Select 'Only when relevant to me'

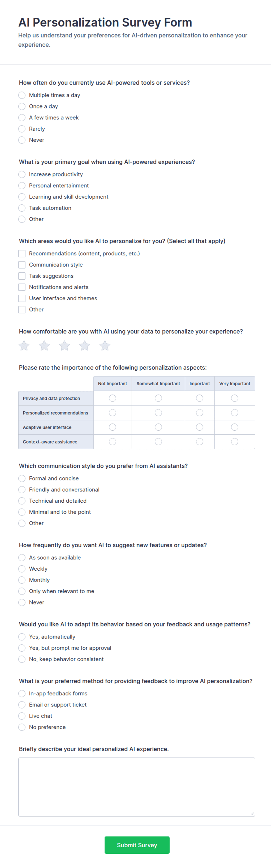tap(22, 591)
